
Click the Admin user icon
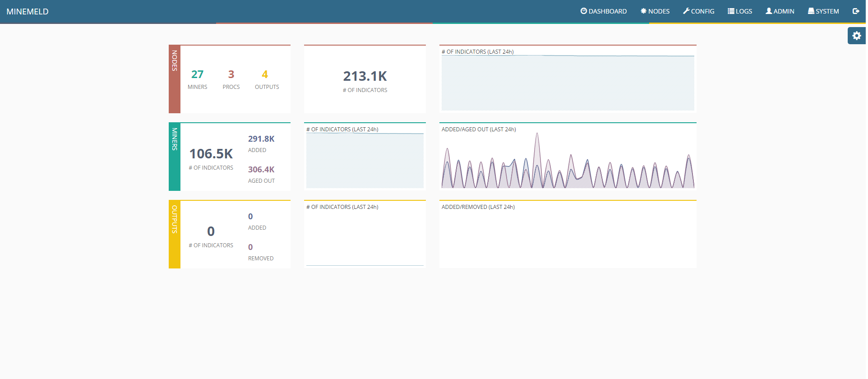click(x=769, y=11)
